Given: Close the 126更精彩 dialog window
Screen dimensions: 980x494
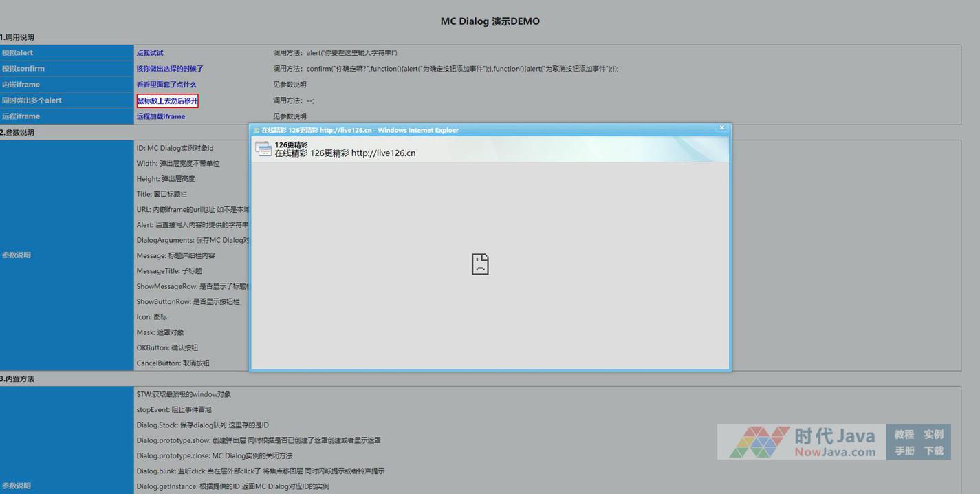Looking at the screenshot, I should [x=721, y=128].
